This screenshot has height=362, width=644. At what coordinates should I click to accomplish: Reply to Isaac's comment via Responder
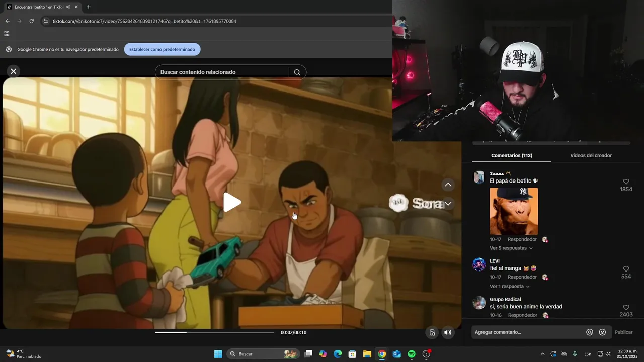pyautogui.click(x=522, y=240)
